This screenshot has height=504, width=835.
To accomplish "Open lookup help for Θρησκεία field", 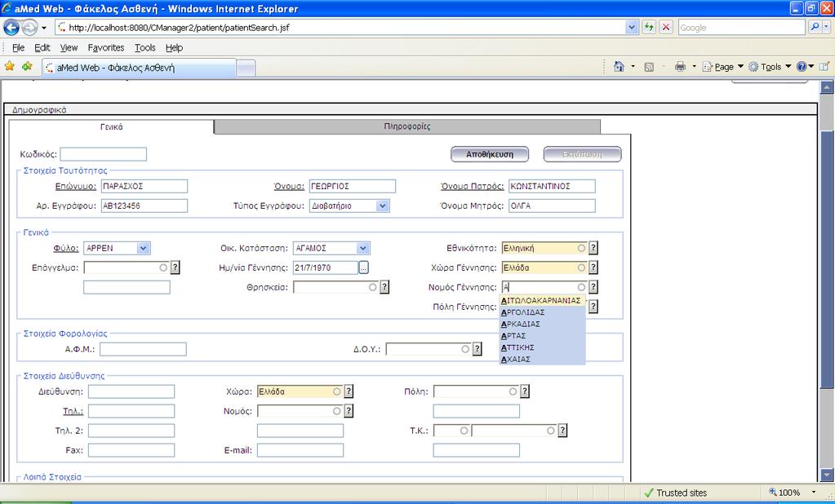I will [x=384, y=287].
